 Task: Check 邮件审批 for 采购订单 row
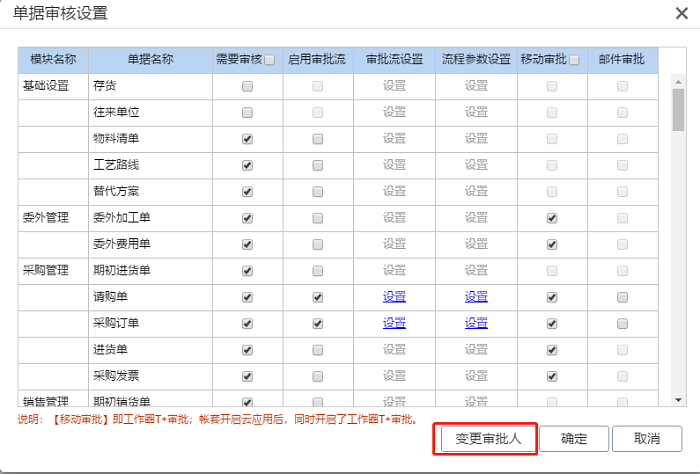tap(622, 323)
